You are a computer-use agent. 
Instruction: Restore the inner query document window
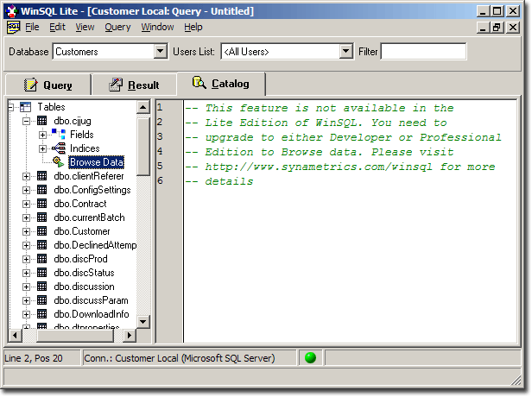click(x=497, y=27)
